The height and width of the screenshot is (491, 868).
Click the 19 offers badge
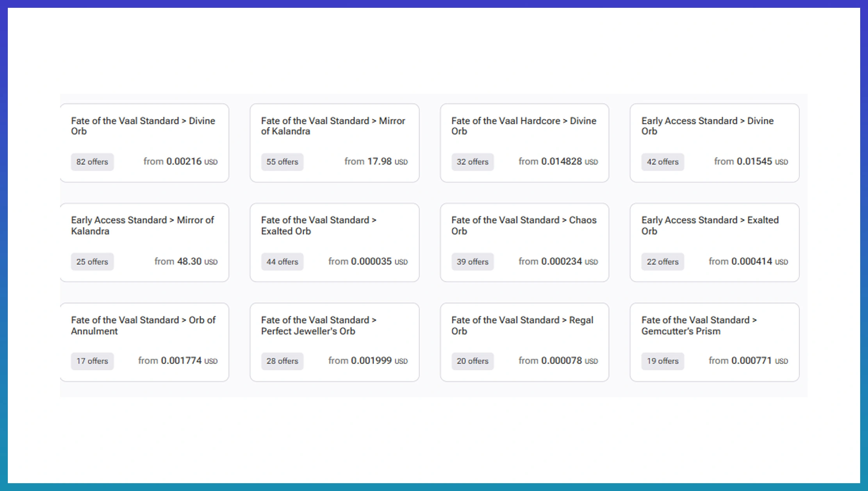662,361
